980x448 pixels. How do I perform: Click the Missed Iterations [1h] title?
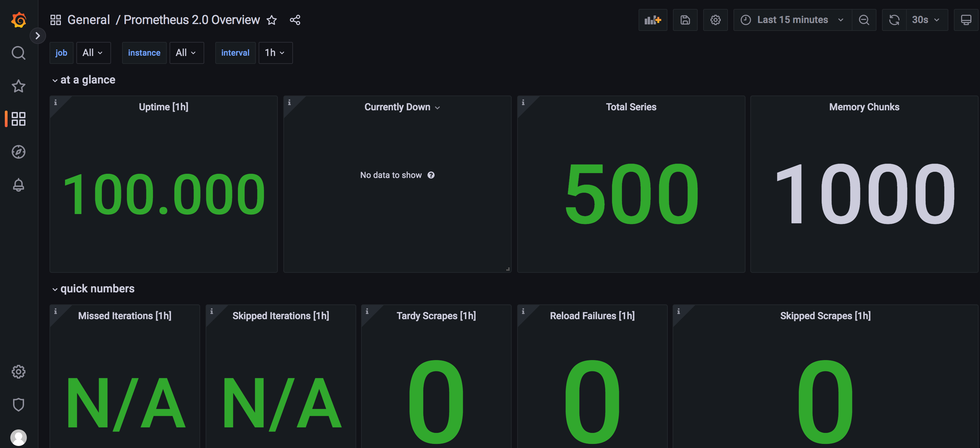124,316
